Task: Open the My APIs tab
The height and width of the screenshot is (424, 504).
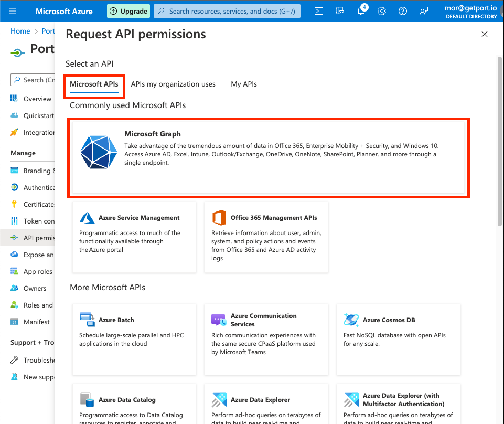Action: [x=244, y=84]
